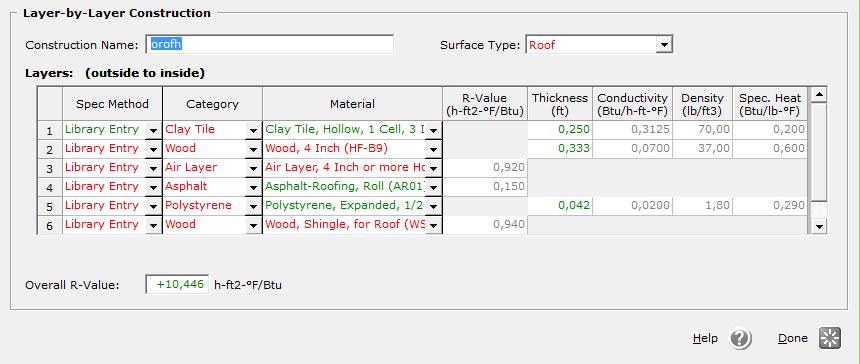Open Material dropdown for Asphalt-Roofing, Roll
This screenshot has height=364, width=860.
[x=433, y=187]
